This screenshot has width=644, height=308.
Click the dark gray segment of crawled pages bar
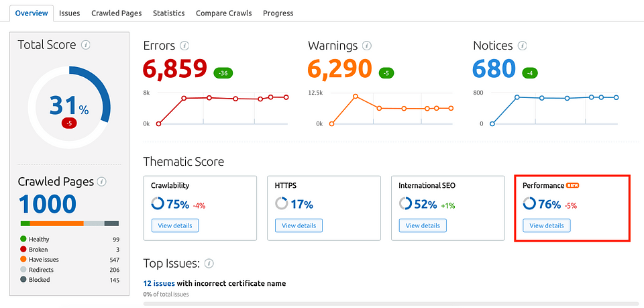pos(112,223)
